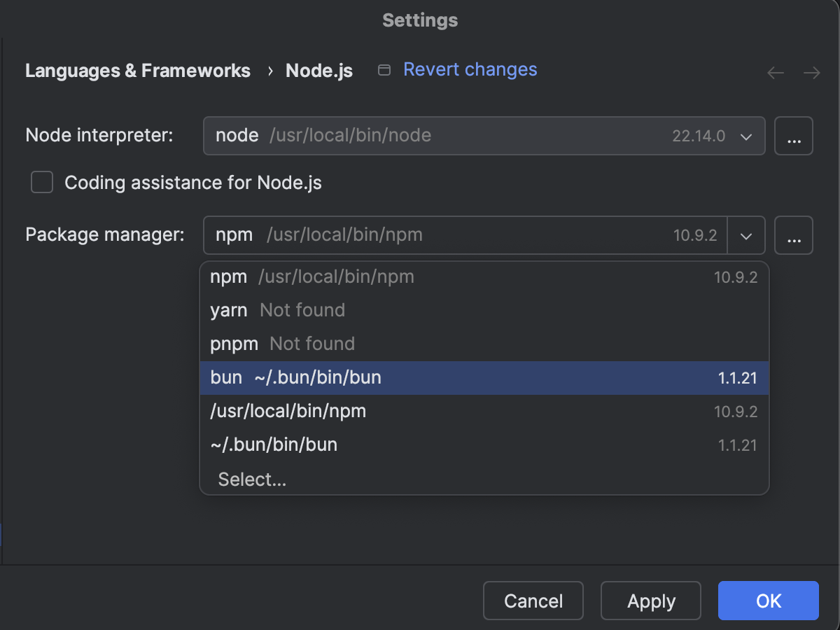The image size is (840, 630).
Task: Click the Cancel button
Action: (533, 601)
